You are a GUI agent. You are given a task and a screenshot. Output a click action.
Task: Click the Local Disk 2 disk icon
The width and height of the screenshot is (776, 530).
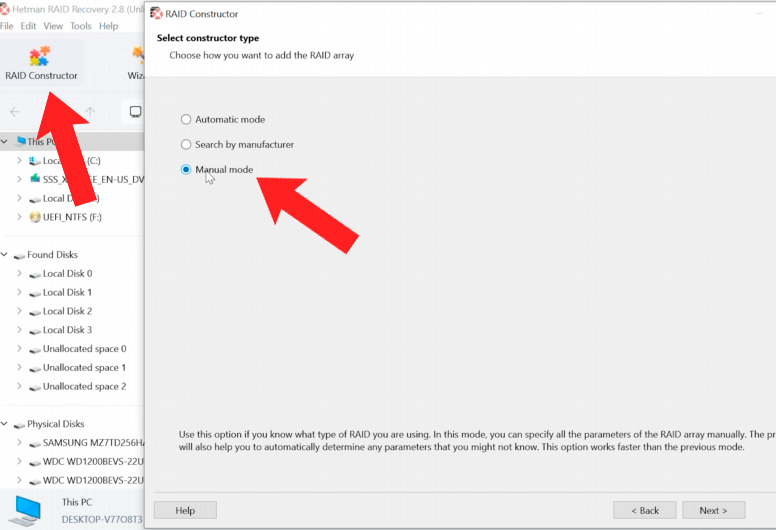35,312
